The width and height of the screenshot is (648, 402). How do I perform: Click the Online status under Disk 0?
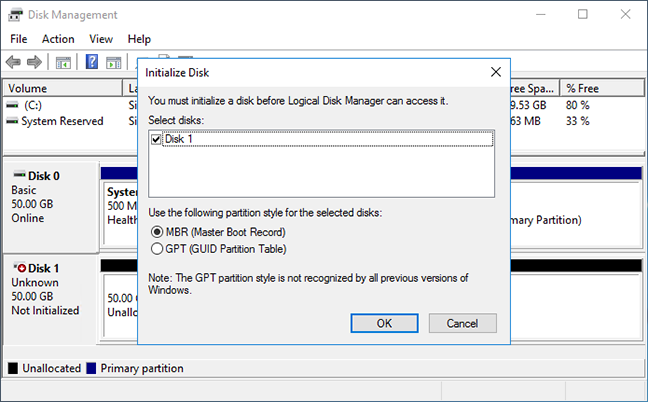[x=28, y=218]
